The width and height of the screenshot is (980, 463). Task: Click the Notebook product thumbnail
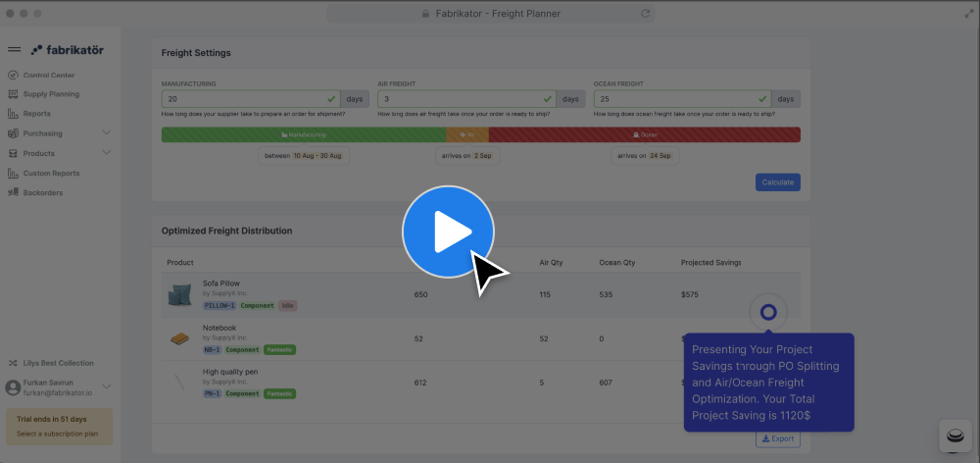click(180, 338)
